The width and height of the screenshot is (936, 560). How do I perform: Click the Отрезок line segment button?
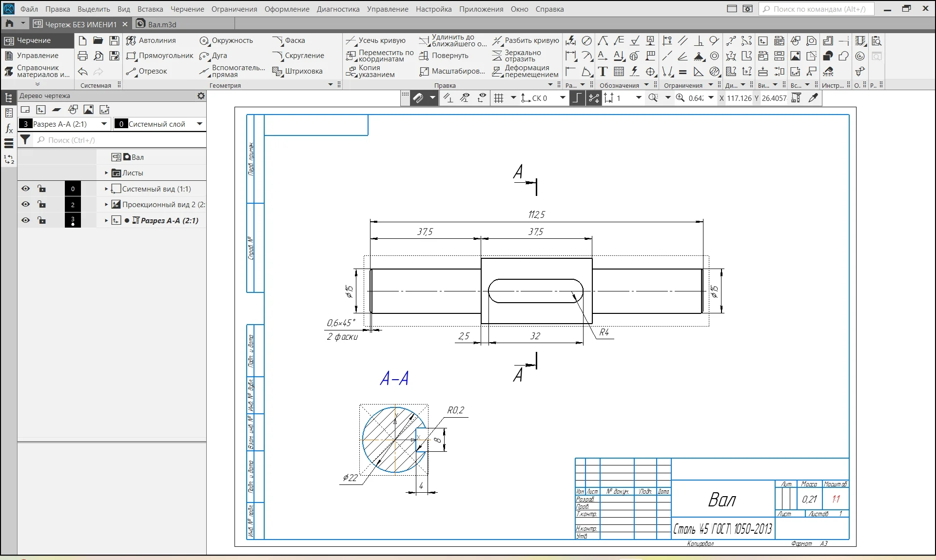coord(146,71)
